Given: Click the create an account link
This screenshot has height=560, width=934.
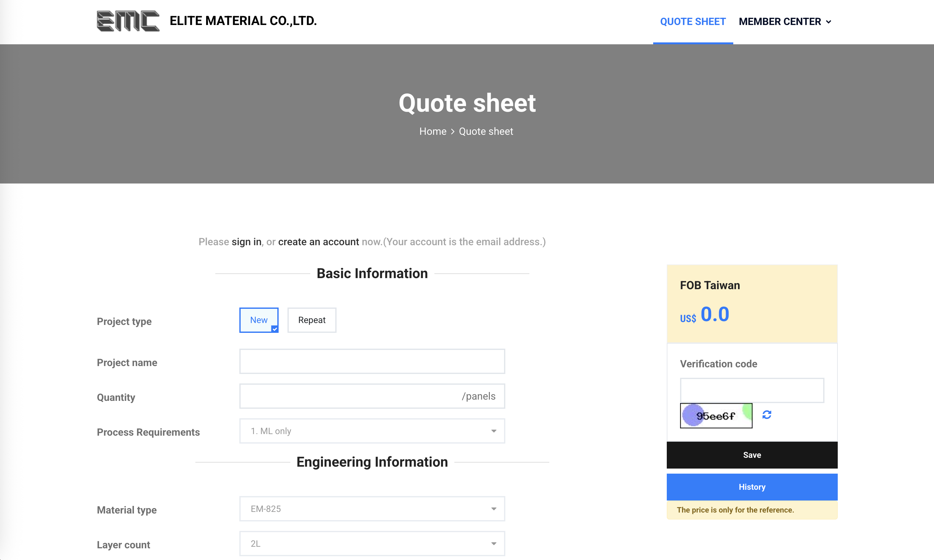Looking at the screenshot, I should [x=318, y=241].
